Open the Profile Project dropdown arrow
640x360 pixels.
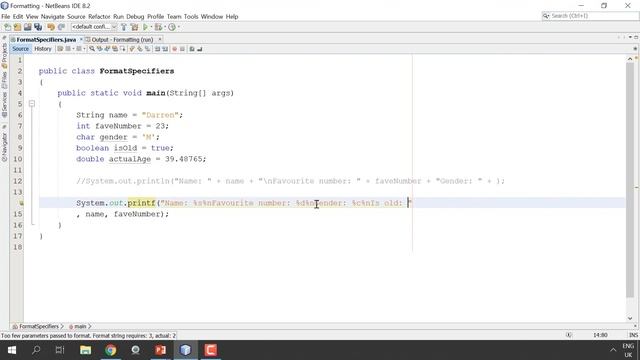(x=178, y=27)
